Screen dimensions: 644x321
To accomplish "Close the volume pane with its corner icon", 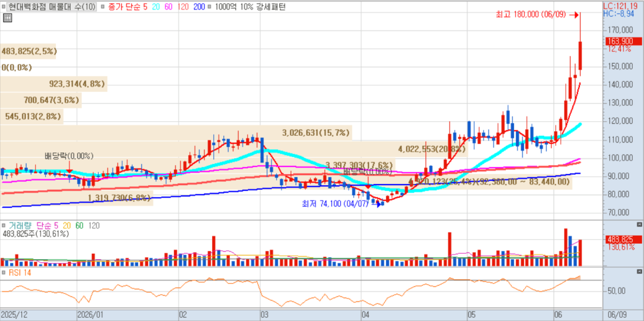I will coord(639,224).
